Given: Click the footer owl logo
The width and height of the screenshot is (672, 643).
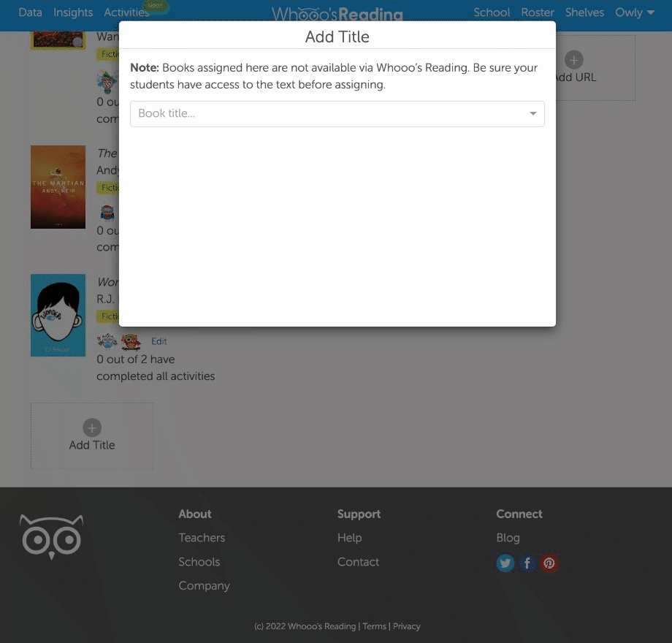Looking at the screenshot, I should pyautogui.click(x=51, y=537).
